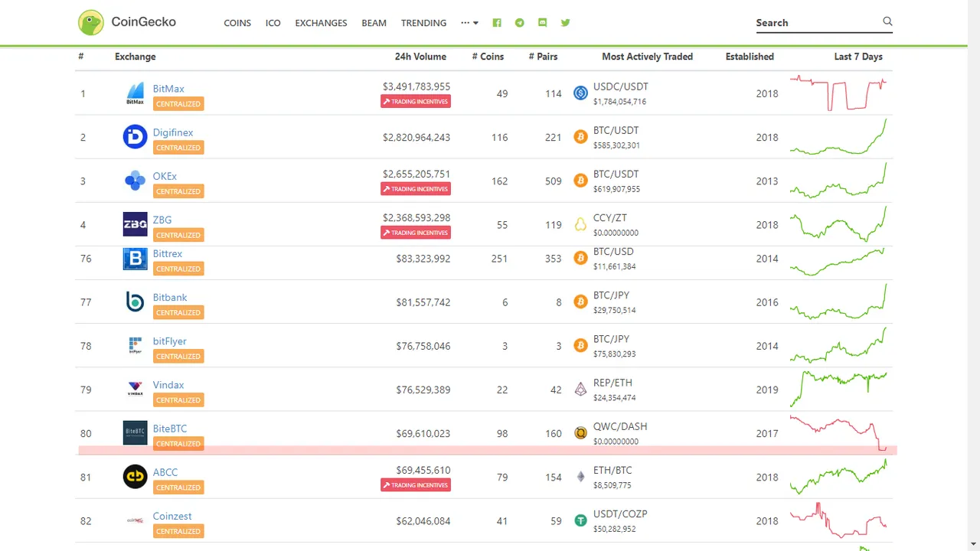Click the BiteBTC 7-day sparkline chart
This screenshot has width=980, height=551.
pos(838,433)
